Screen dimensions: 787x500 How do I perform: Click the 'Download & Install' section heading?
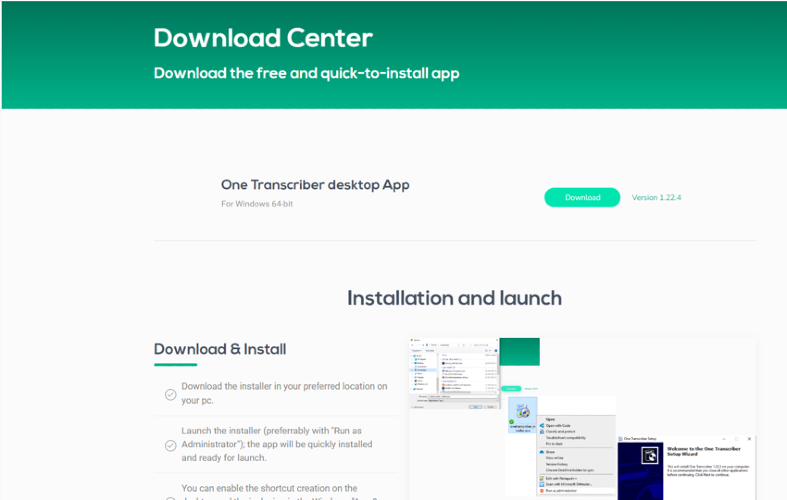(x=220, y=349)
